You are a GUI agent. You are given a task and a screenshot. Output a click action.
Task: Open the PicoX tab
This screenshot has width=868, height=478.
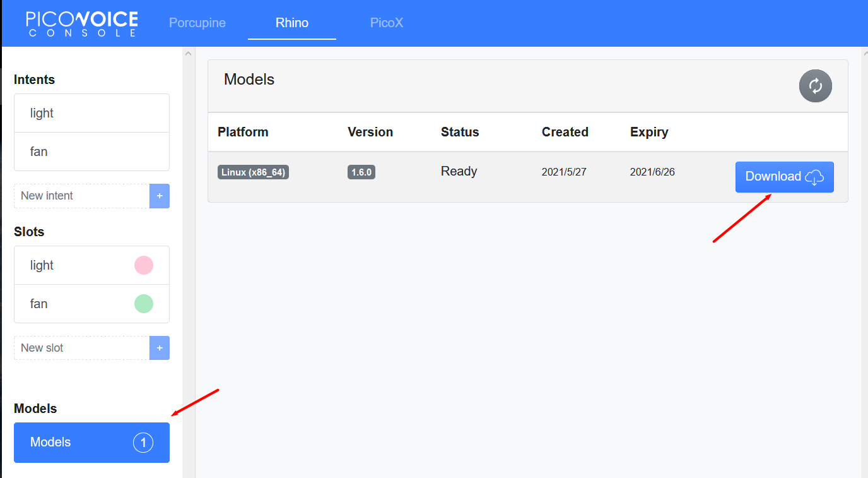pyautogui.click(x=387, y=23)
